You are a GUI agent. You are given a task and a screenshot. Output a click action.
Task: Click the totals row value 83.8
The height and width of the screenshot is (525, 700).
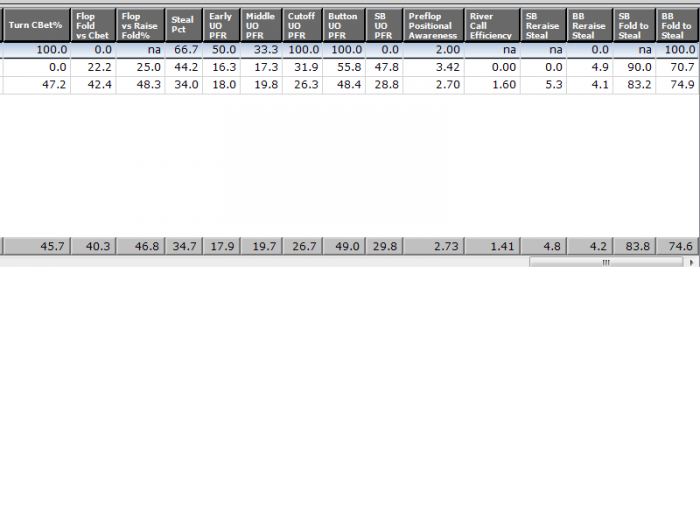pos(634,246)
